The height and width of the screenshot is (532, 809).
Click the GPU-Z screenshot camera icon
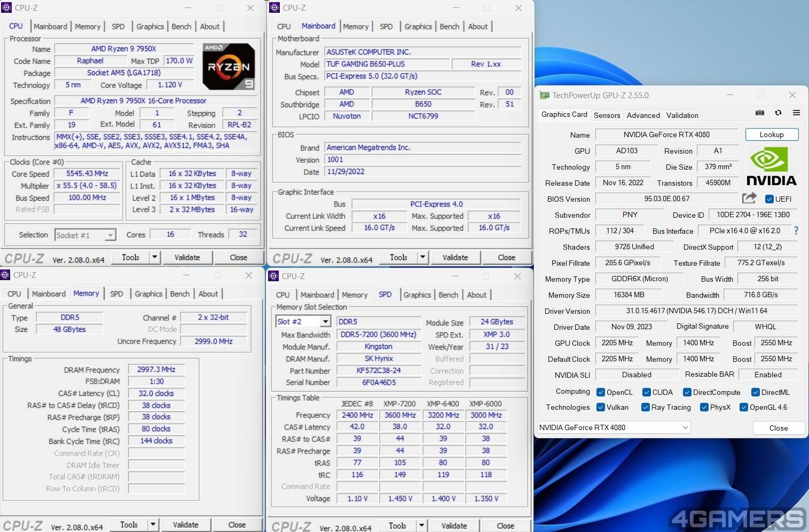click(760, 113)
